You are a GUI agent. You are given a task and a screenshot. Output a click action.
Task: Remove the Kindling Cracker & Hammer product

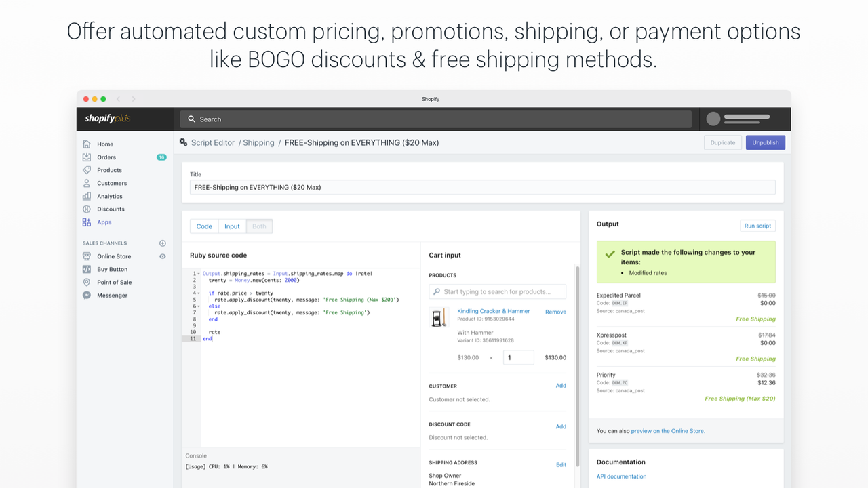click(555, 312)
